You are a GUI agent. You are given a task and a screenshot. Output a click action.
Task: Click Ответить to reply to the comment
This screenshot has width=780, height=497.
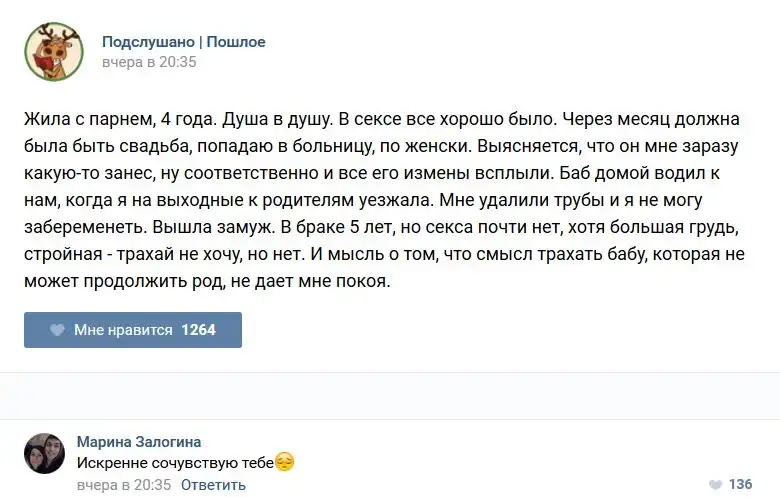click(x=213, y=485)
